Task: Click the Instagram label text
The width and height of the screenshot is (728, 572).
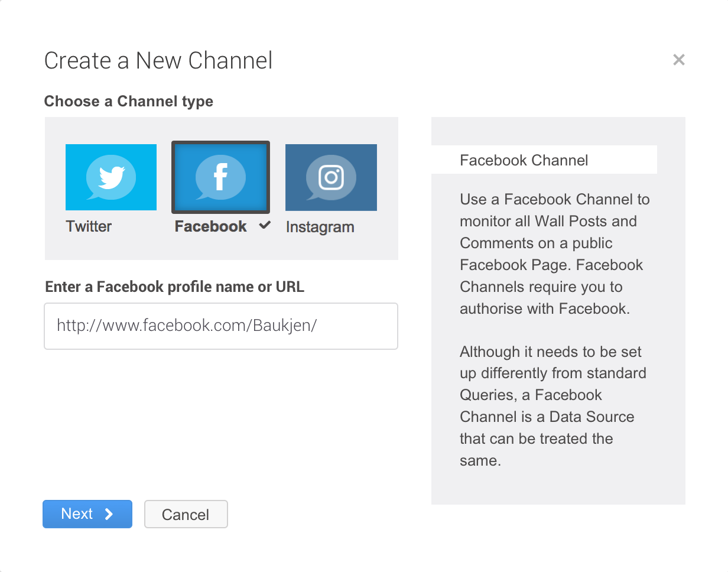Action: tap(320, 227)
